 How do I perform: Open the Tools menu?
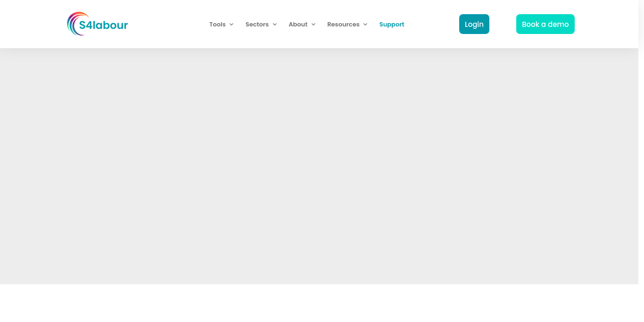[217, 25]
